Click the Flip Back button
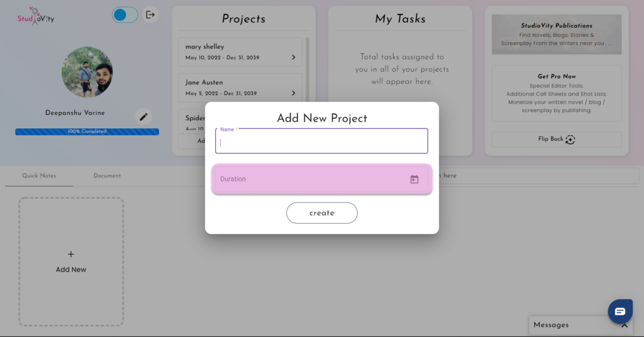The image size is (644, 337). 557,140
